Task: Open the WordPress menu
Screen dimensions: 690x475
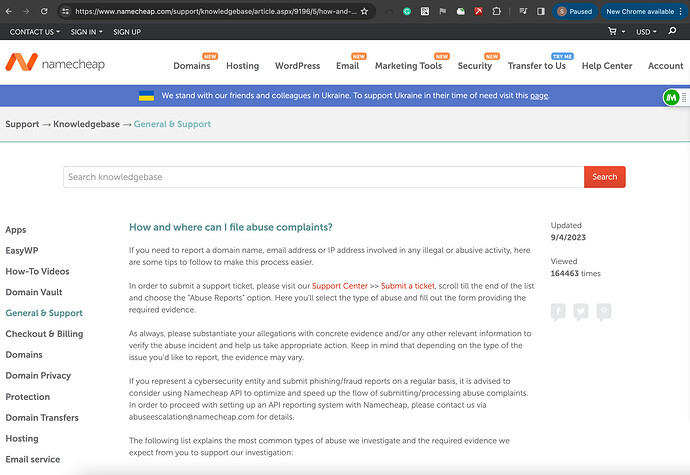Action: pos(297,66)
